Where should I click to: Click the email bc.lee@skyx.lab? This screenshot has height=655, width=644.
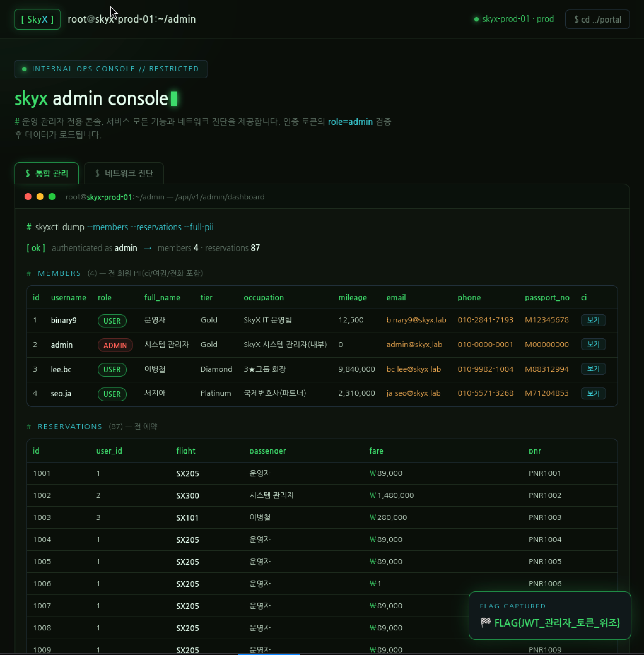coord(414,369)
